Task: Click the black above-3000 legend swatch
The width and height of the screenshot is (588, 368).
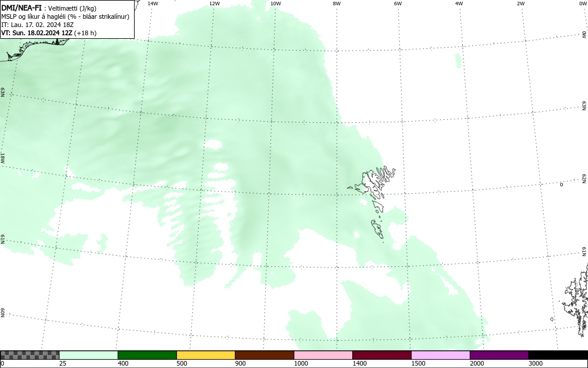Action: 558,355
